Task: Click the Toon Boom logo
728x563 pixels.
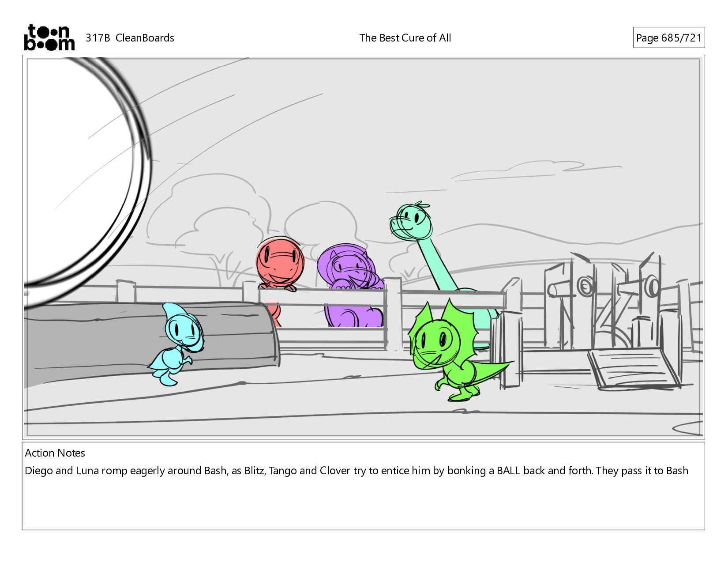Action: coord(49,38)
